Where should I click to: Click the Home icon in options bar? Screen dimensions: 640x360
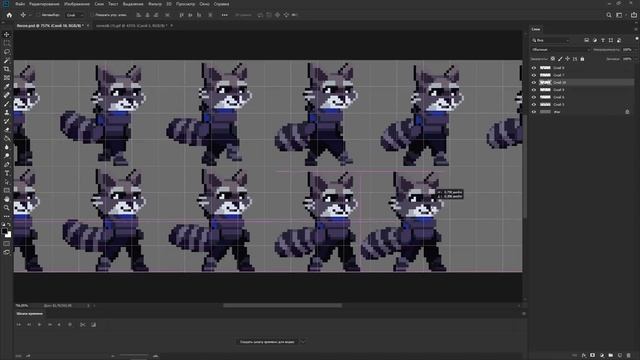click(9, 15)
